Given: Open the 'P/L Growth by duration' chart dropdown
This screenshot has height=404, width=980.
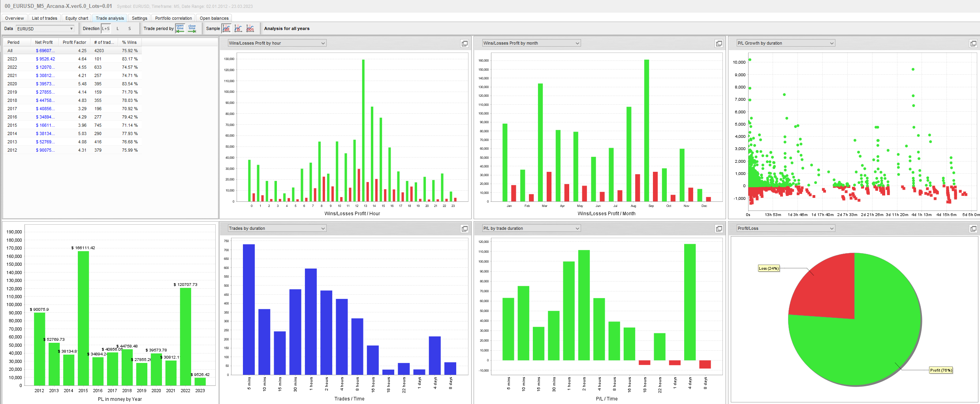Looking at the screenshot, I should pos(786,43).
